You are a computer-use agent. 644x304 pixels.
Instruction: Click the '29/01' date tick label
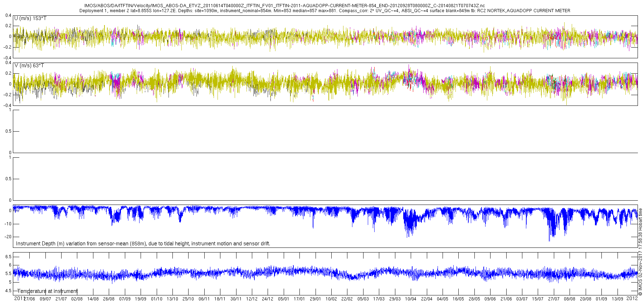316,299
